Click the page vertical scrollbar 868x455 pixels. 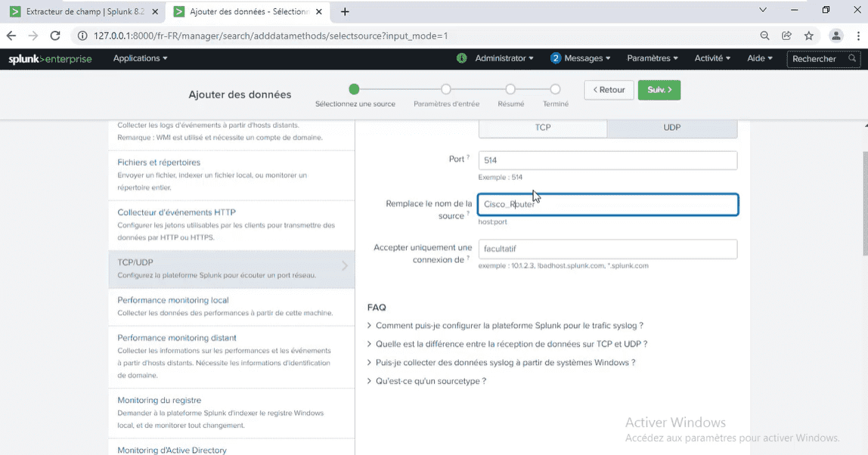point(865,203)
